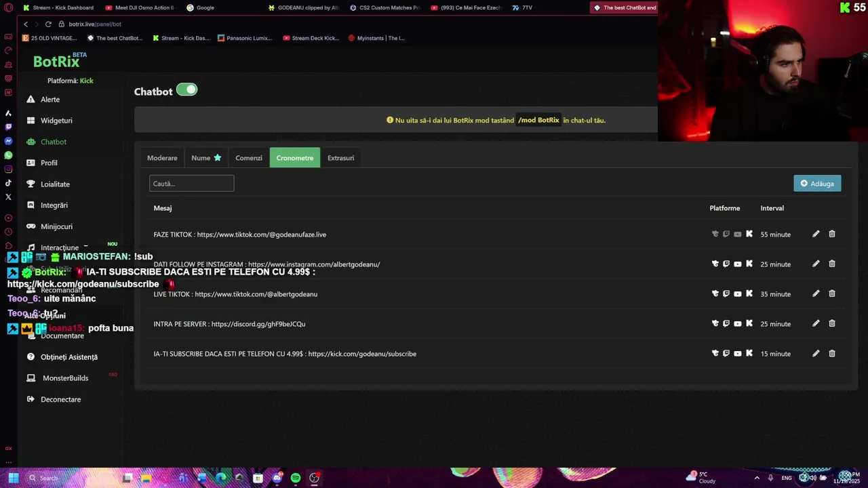Edit the LIVE TIKTOK timer
The height and width of the screenshot is (488, 868).
point(816,293)
